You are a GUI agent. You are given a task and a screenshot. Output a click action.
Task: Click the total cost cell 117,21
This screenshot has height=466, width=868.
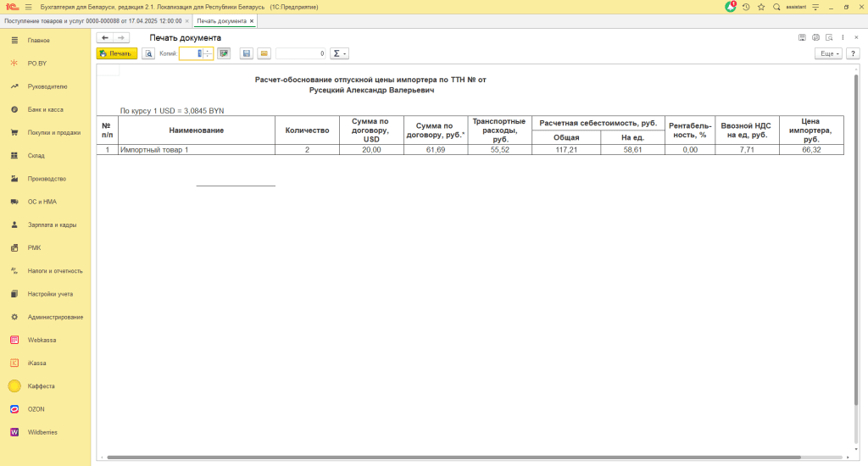click(x=566, y=150)
